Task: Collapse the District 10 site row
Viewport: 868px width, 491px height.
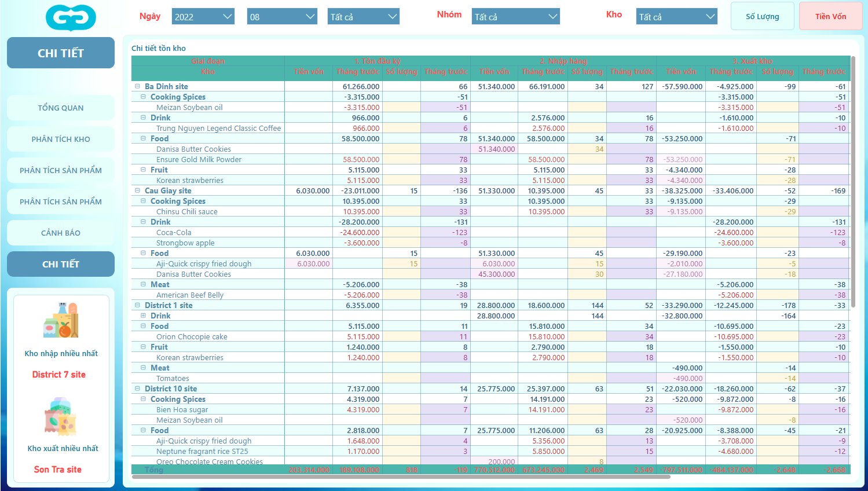Action: 138,389
